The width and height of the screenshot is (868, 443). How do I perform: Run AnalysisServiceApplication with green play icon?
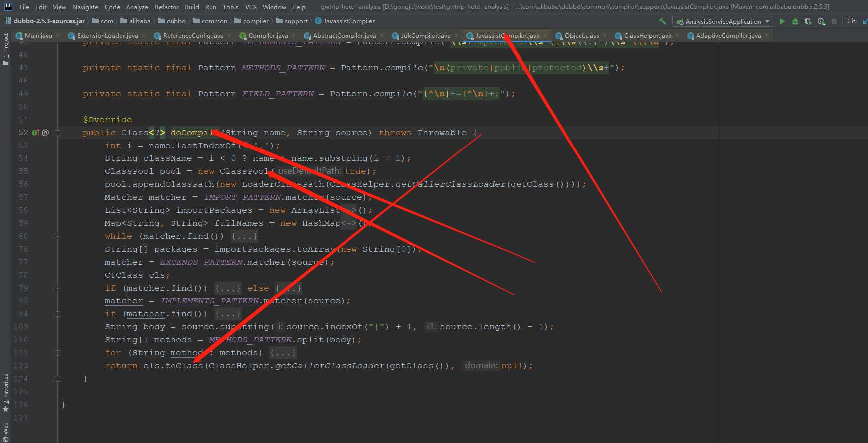[x=782, y=21]
